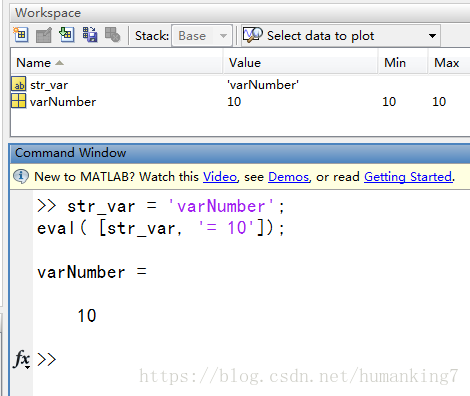The width and height of the screenshot is (470, 396).
Task: Click the output value 10 in Command Window
Action: coord(87,315)
